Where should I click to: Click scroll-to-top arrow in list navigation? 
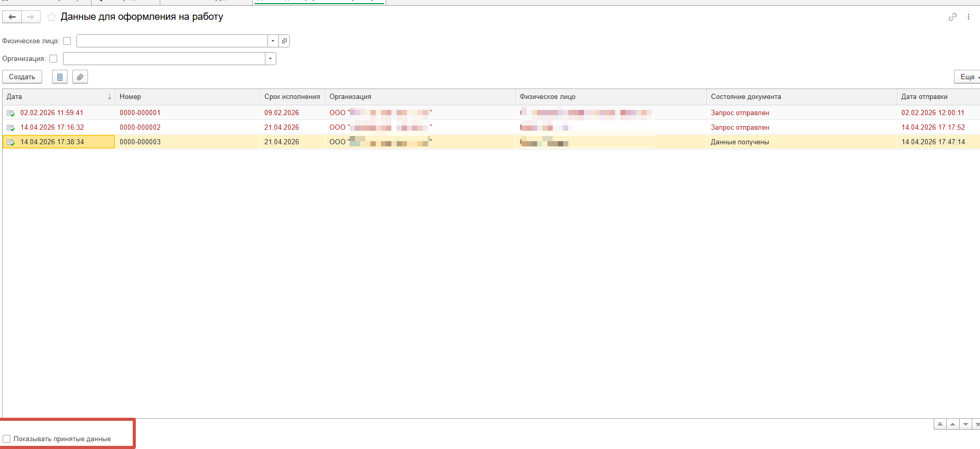pos(940,425)
